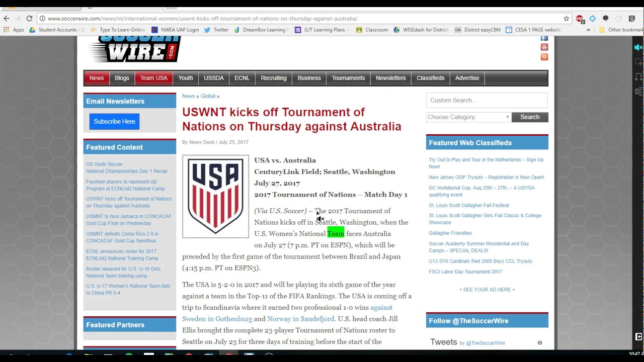This screenshot has height=362, width=644.
Task: Open the Recruiting menu tab
Action: (x=274, y=78)
